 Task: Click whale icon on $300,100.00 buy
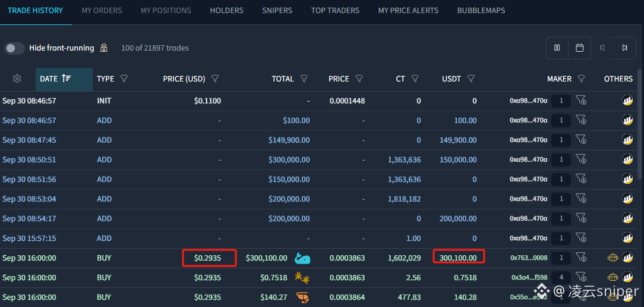pyautogui.click(x=302, y=258)
